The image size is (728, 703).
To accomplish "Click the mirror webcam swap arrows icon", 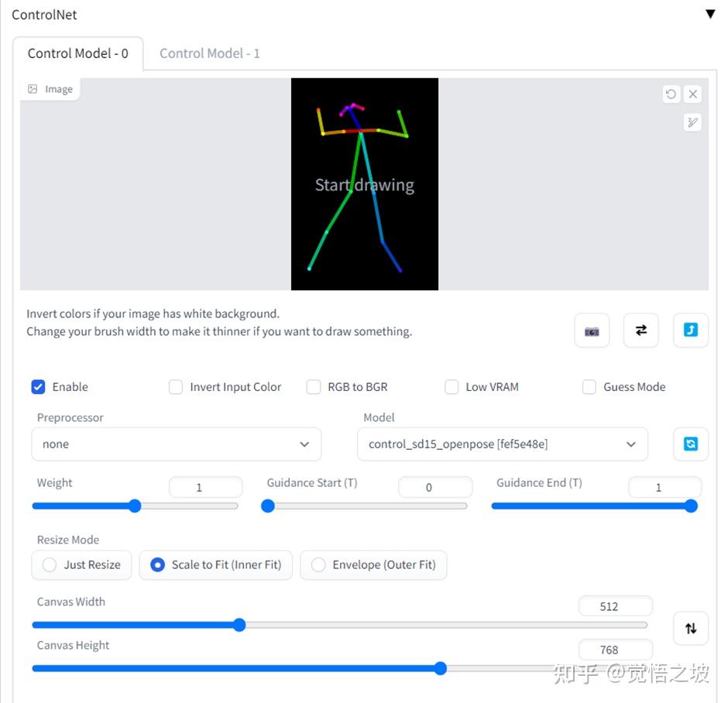I will [x=640, y=331].
